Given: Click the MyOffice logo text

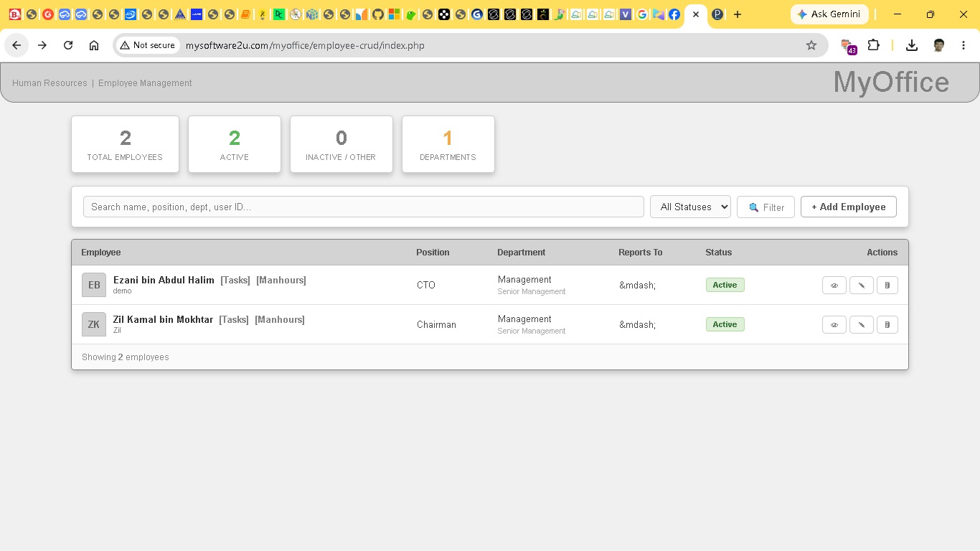Looking at the screenshot, I should point(891,82).
